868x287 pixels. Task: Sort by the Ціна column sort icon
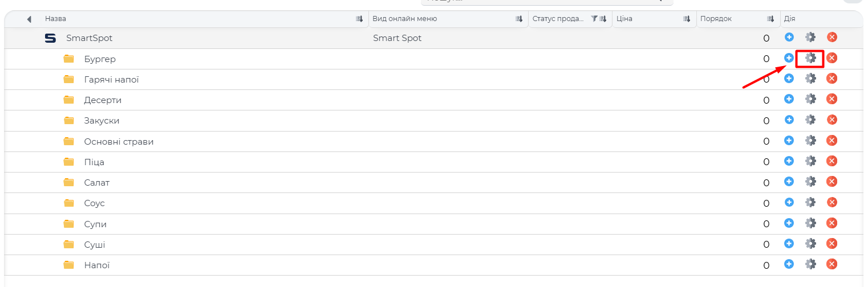click(687, 19)
